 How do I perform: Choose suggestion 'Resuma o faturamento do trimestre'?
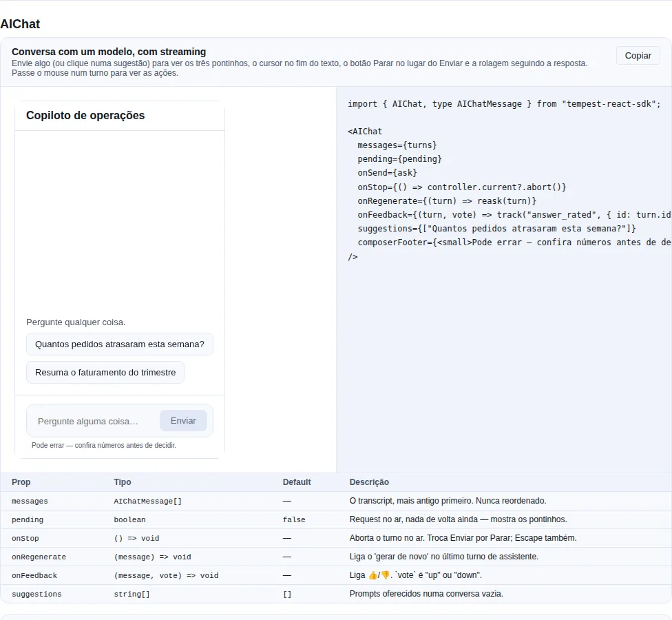coord(105,373)
